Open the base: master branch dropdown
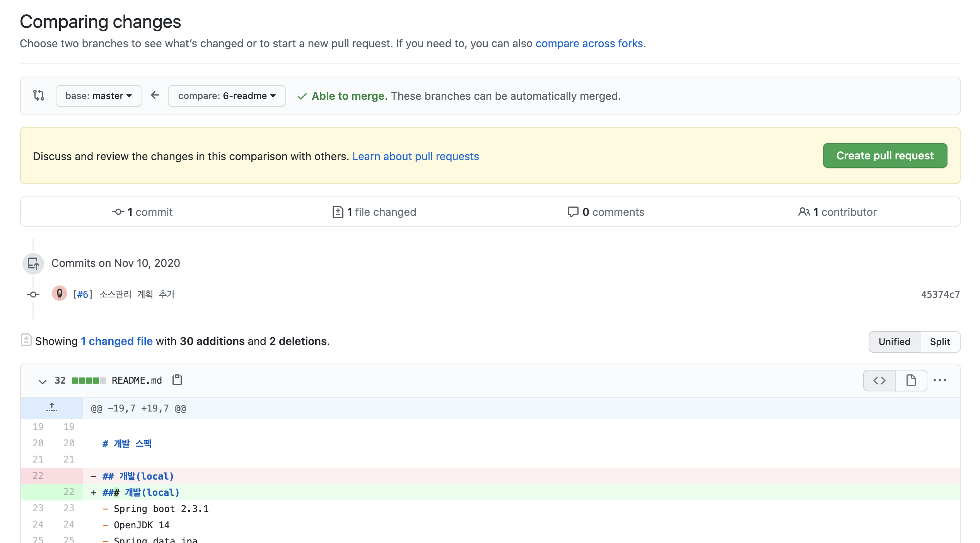This screenshot has height=543, width=980. point(99,96)
